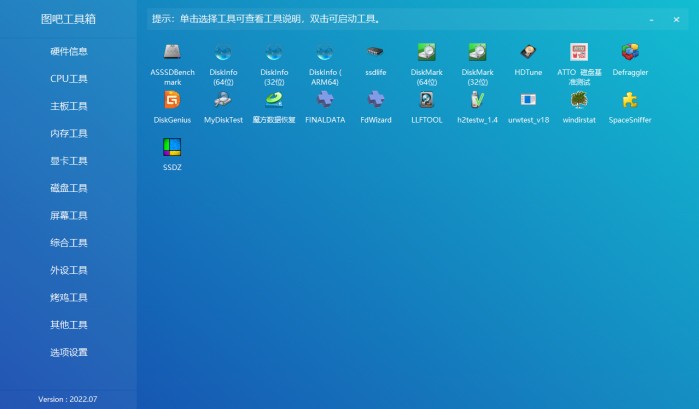This screenshot has height=409, width=699.
Task: Click the DiskGenius icon
Action: (x=172, y=100)
